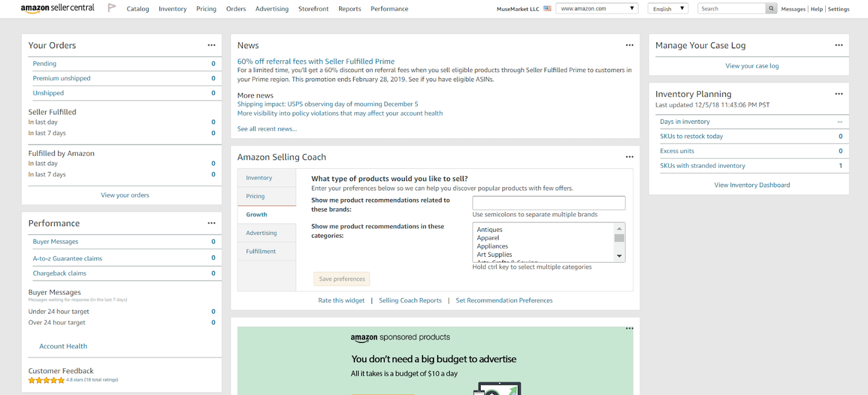Screen dimensions: 868x395
Task: Select Antiques in the categories list
Action: pyautogui.click(x=490, y=230)
